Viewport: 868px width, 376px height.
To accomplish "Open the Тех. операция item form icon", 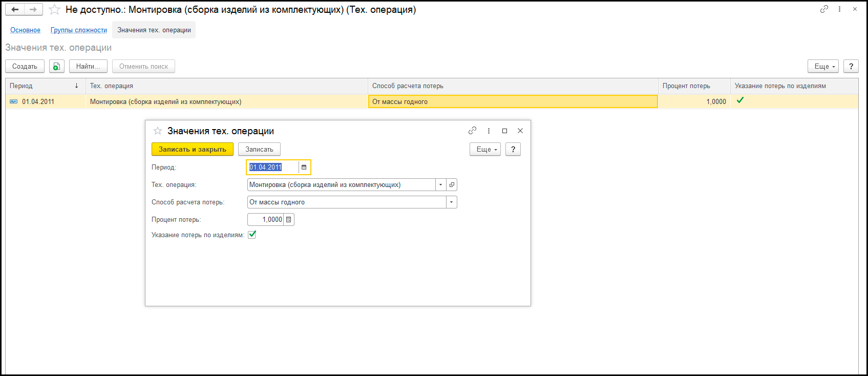I will 452,185.
